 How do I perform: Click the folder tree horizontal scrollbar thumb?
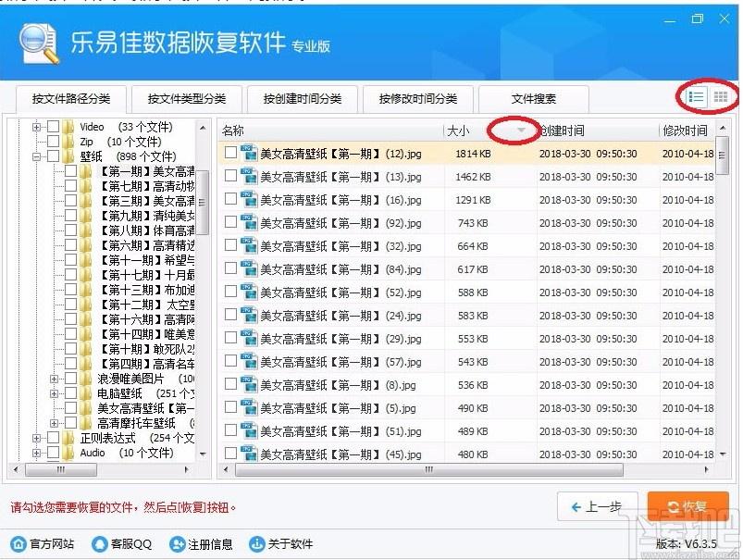tap(61, 469)
